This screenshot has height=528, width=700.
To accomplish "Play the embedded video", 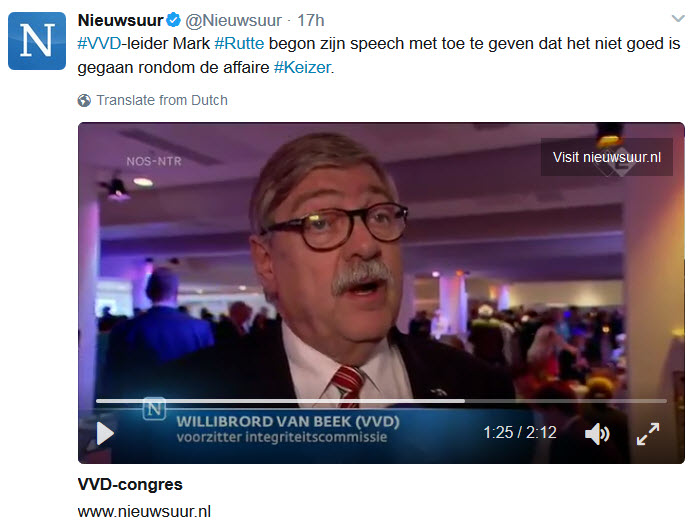I will click(x=105, y=433).
